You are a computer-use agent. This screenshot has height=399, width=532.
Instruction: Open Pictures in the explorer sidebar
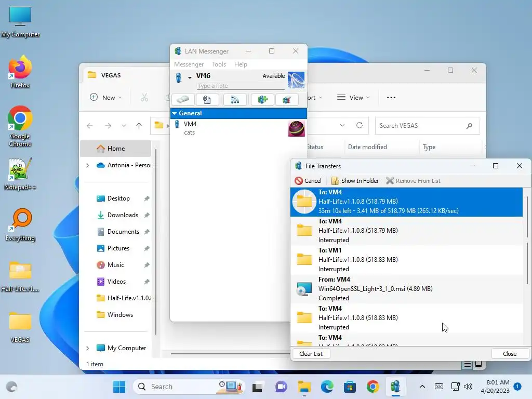118,248
